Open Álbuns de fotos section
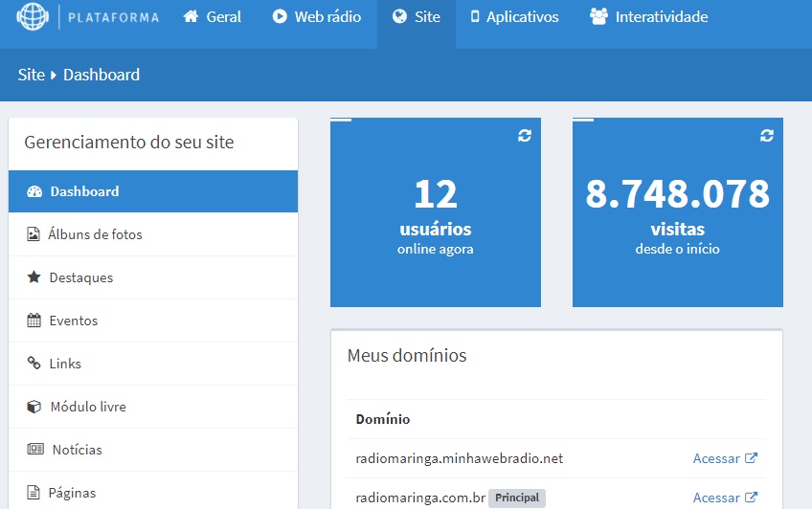 coord(153,234)
